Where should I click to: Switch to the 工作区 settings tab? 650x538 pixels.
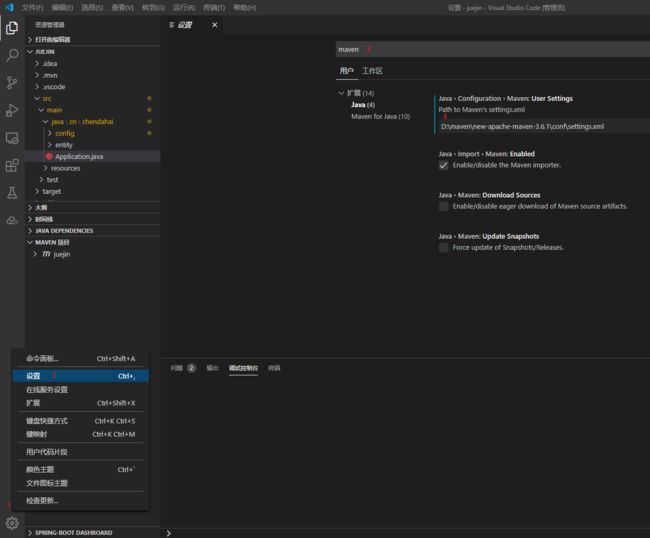372,71
